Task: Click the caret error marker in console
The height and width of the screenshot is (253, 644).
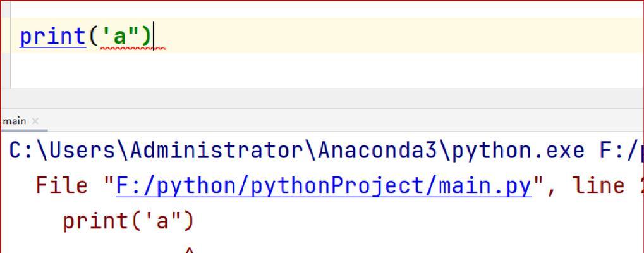Action: [189, 249]
